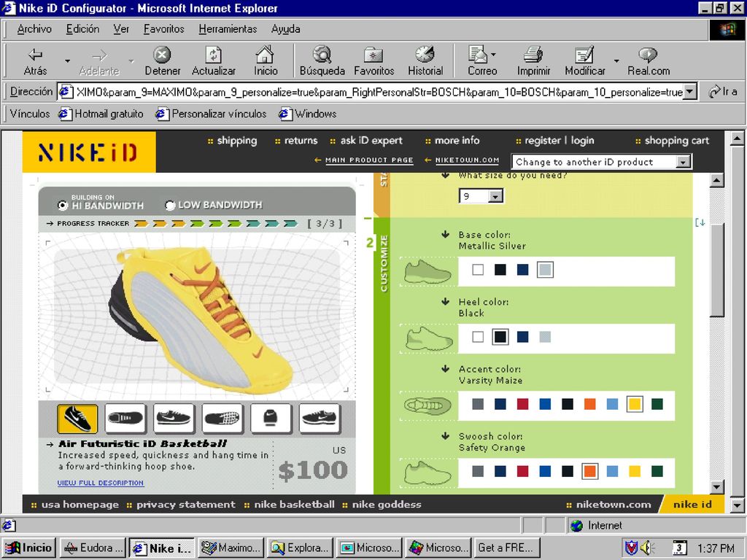Choose white Base color swatch
The width and height of the screenshot is (747, 560).
[x=478, y=270]
